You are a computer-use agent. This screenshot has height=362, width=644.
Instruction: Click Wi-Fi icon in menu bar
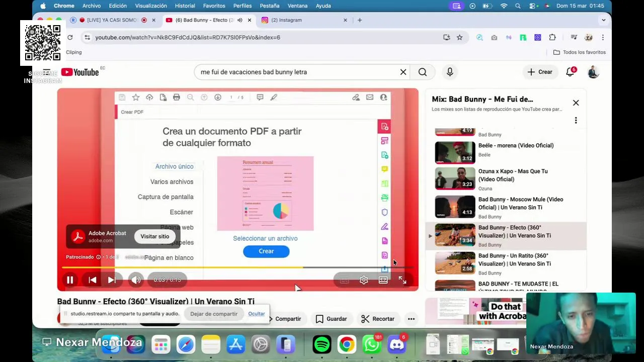[504, 6]
